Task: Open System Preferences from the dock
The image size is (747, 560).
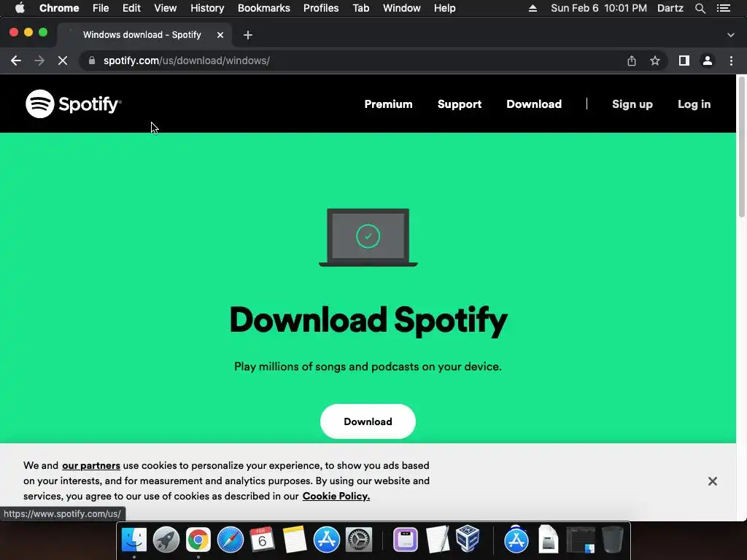Action: (x=358, y=540)
